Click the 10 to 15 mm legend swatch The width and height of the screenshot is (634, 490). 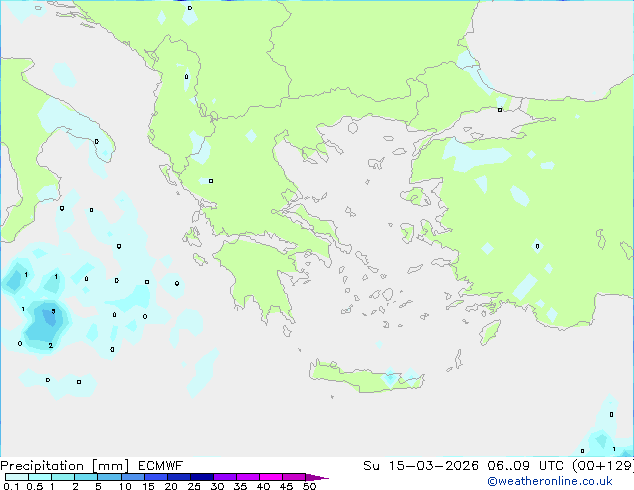pyautogui.click(x=133, y=477)
